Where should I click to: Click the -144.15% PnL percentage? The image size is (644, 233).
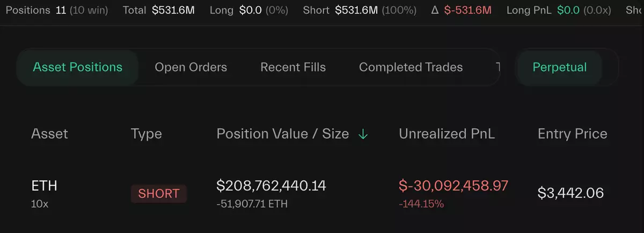pyautogui.click(x=421, y=204)
